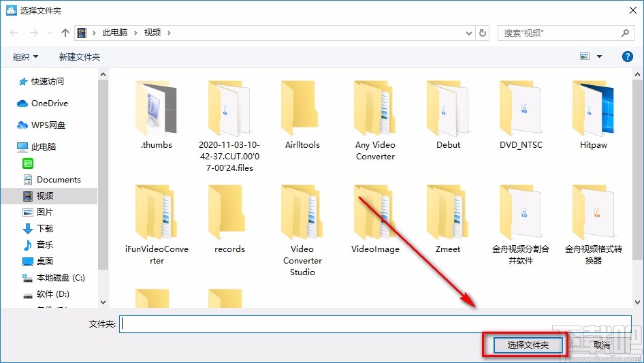Click the 文件夹 name input field

pos(375,324)
